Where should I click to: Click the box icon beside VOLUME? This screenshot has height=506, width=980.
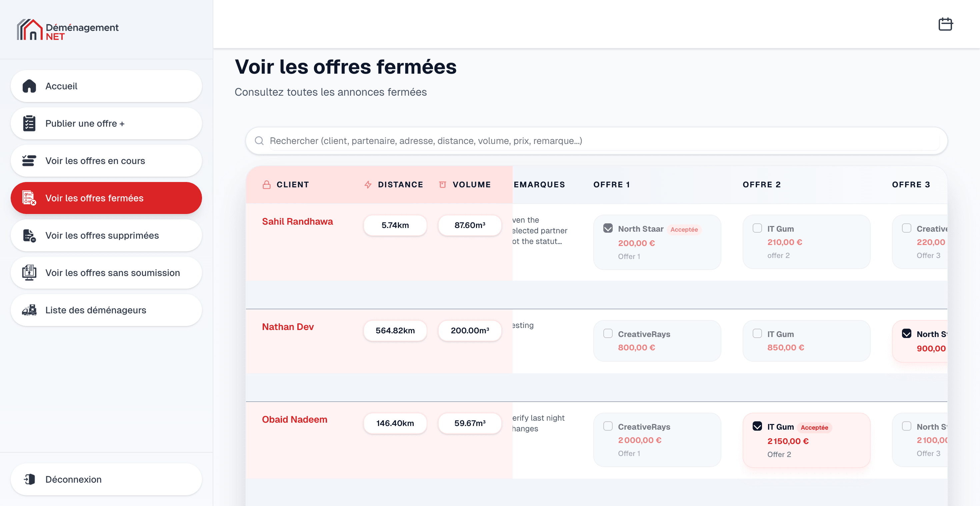[x=442, y=185]
